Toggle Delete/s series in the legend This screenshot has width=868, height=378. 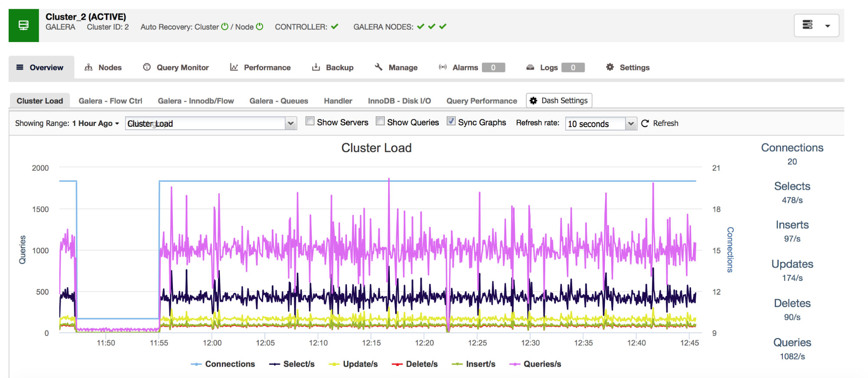pyautogui.click(x=415, y=364)
